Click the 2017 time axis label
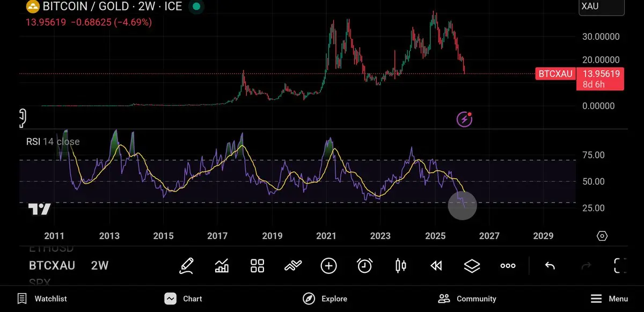Screen dimensions: 644x312 (x=217, y=236)
